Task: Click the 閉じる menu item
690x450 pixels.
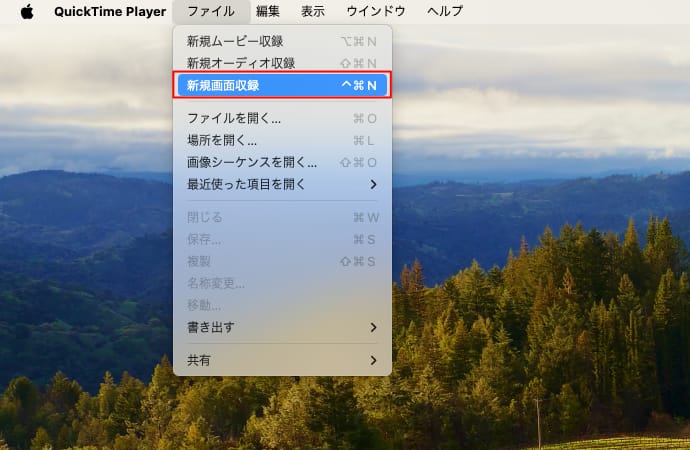Action: 205,217
